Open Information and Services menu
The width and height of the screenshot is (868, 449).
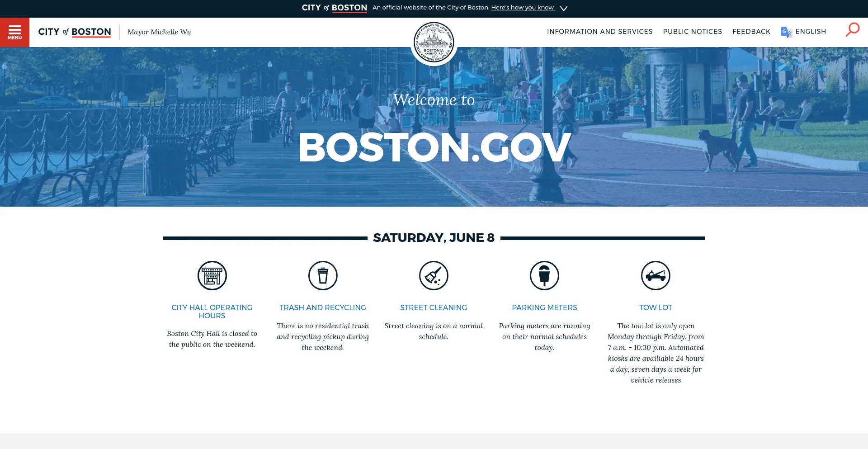click(x=599, y=32)
